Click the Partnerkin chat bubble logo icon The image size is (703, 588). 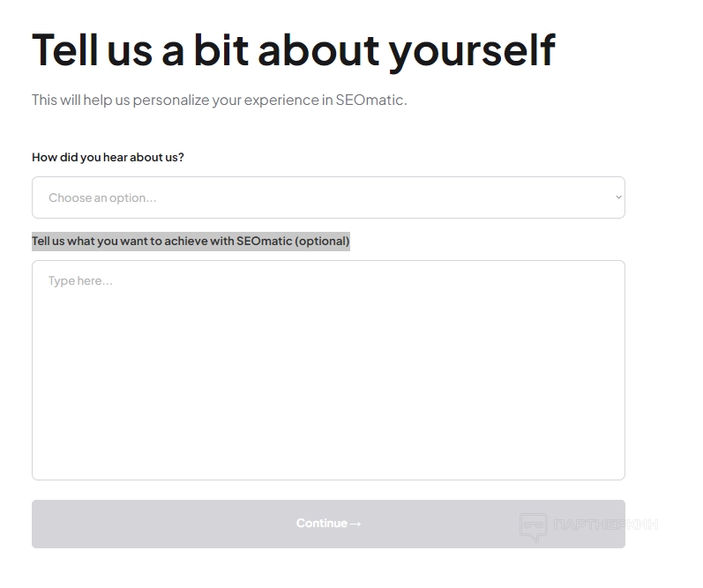(533, 526)
